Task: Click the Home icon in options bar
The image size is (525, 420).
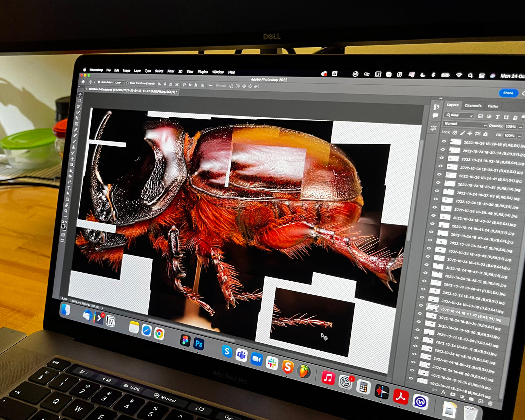Action: coord(83,82)
